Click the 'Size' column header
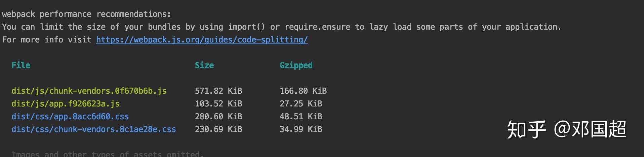Image resolution: width=644 pixels, height=157 pixels. (x=204, y=65)
